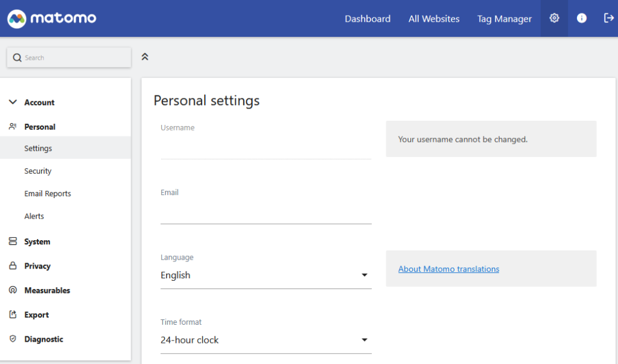Collapse the menu with double-chevron arrow
This screenshot has height=364, width=618.
145,57
